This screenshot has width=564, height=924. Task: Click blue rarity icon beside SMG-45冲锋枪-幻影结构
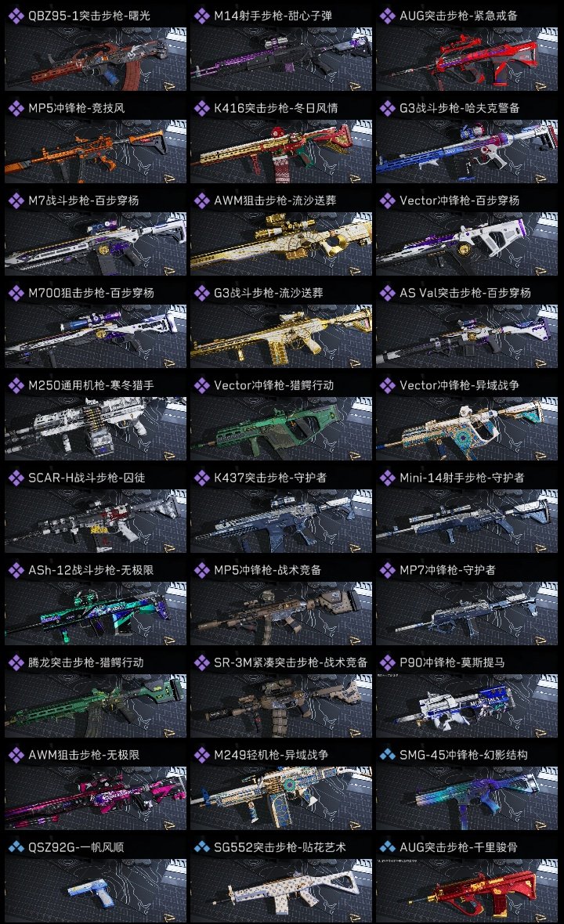pos(387,755)
